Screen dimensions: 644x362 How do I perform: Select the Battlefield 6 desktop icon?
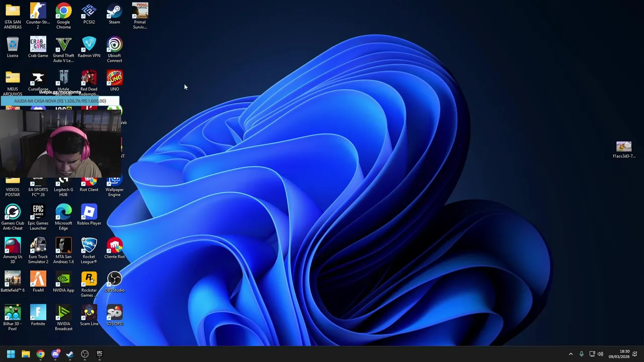point(13,282)
